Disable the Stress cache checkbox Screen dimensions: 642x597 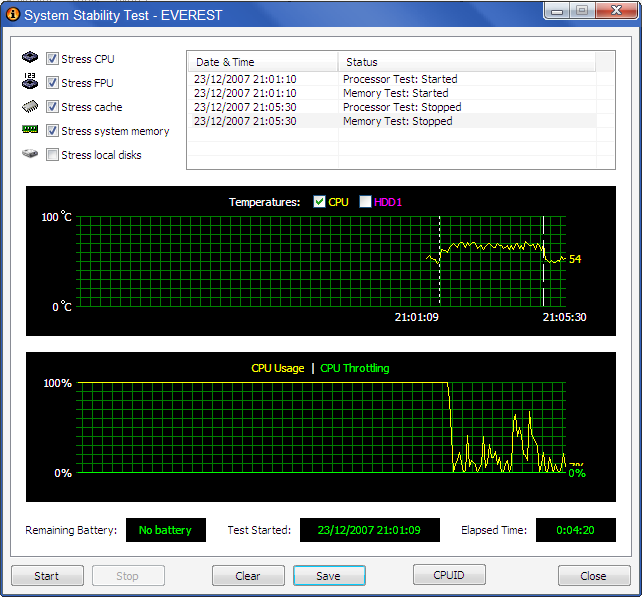(x=52, y=107)
